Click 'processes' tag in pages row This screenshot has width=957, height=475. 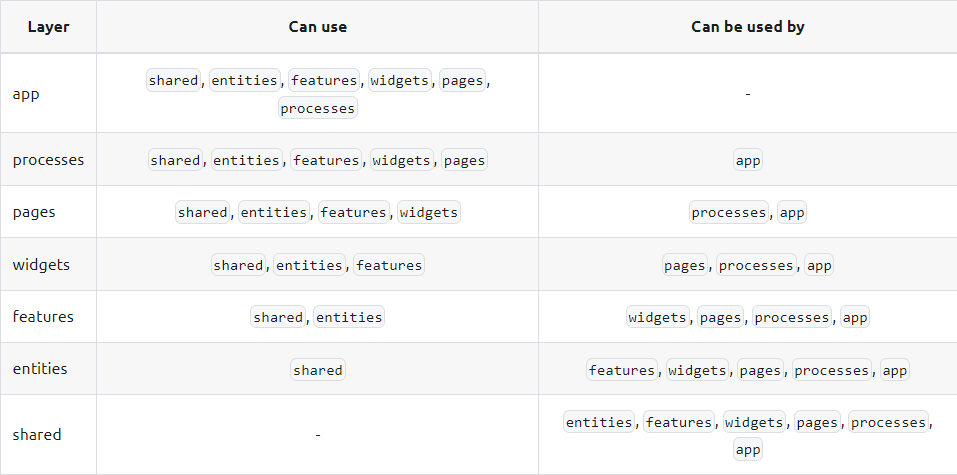point(729,212)
